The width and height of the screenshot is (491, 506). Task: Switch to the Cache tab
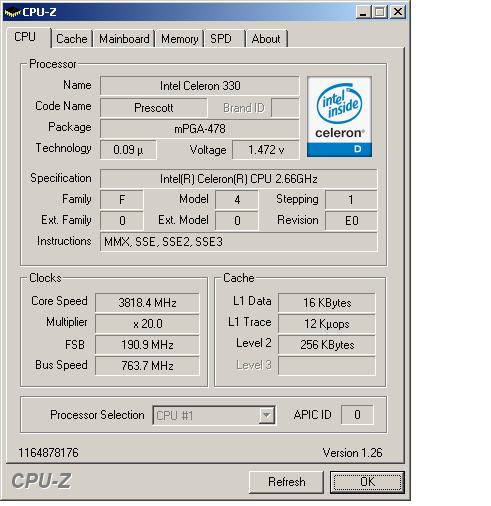(72, 39)
